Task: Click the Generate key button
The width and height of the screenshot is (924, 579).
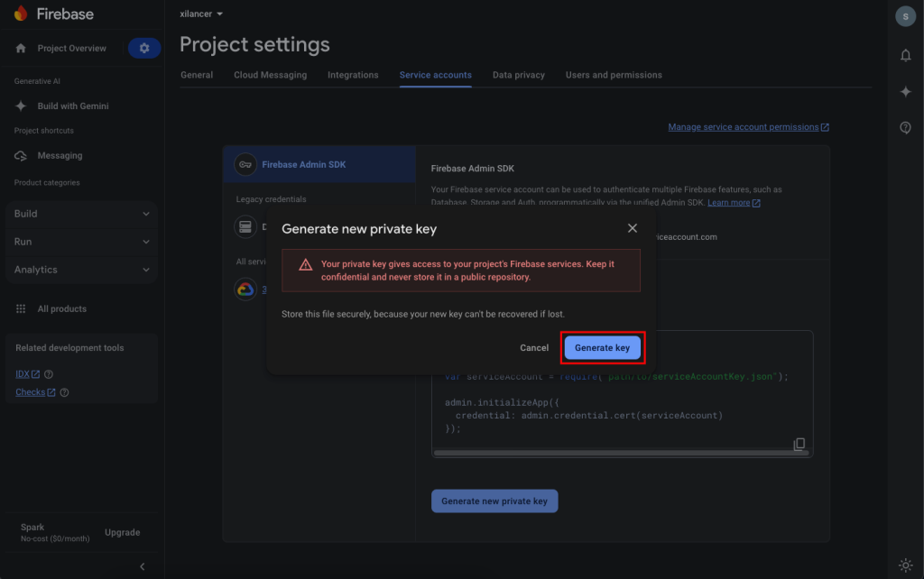Action: click(x=602, y=347)
